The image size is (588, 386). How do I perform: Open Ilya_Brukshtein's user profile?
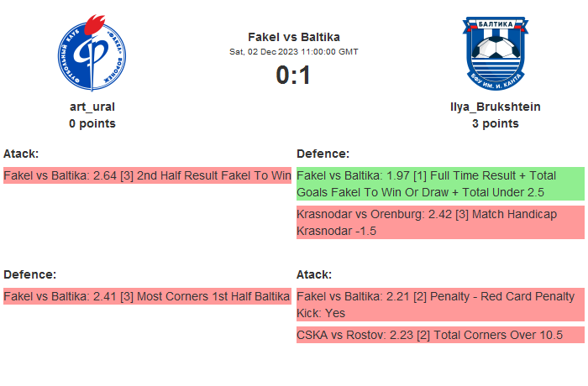pos(496,107)
